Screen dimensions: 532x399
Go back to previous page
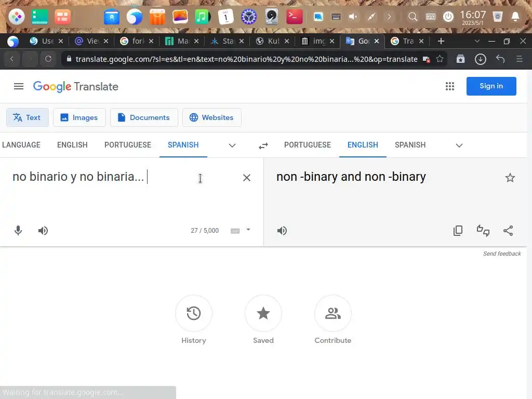click(12, 59)
